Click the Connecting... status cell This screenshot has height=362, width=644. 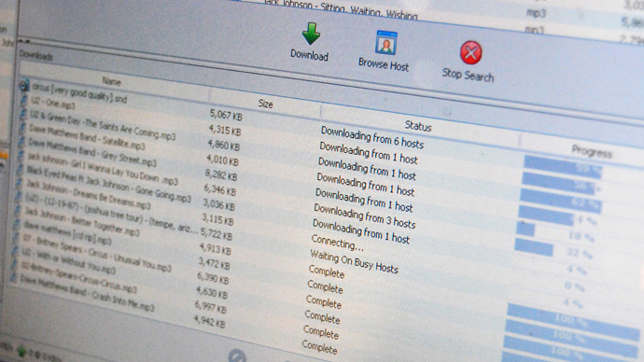(x=337, y=243)
